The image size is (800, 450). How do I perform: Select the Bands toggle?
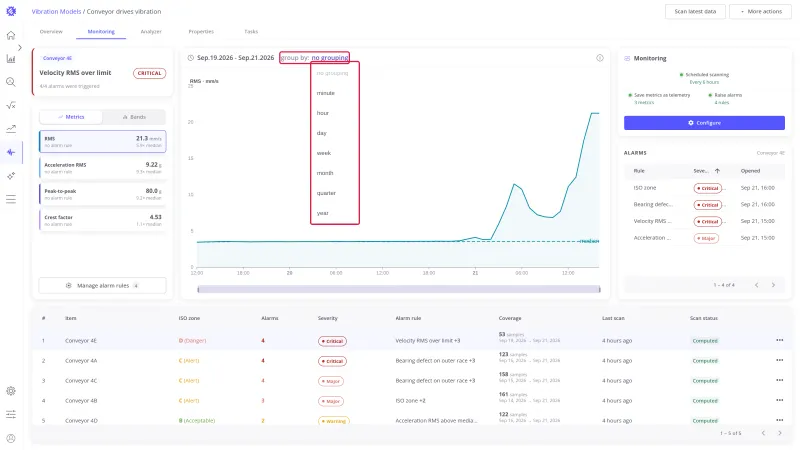134,117
